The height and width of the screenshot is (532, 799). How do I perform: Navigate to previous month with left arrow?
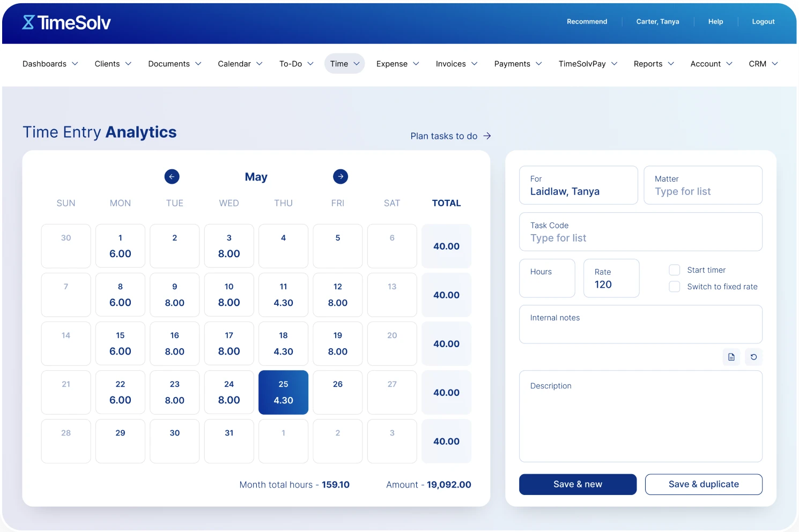(172, 176)
